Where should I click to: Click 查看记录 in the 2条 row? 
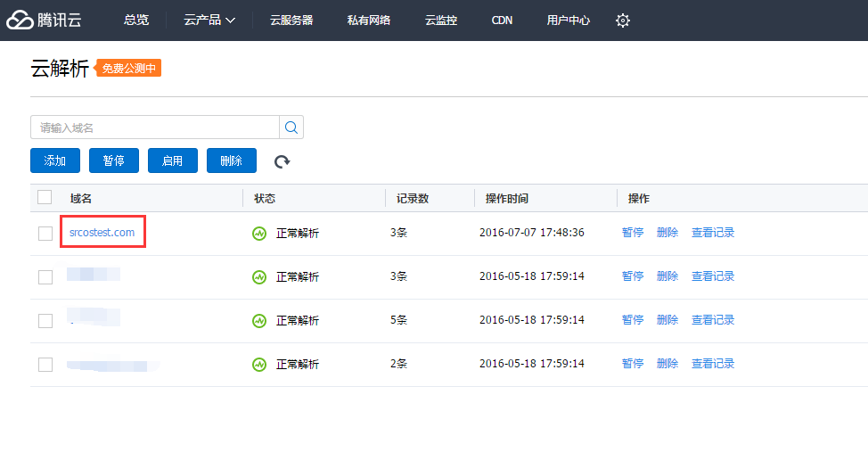tap(713, 364)
